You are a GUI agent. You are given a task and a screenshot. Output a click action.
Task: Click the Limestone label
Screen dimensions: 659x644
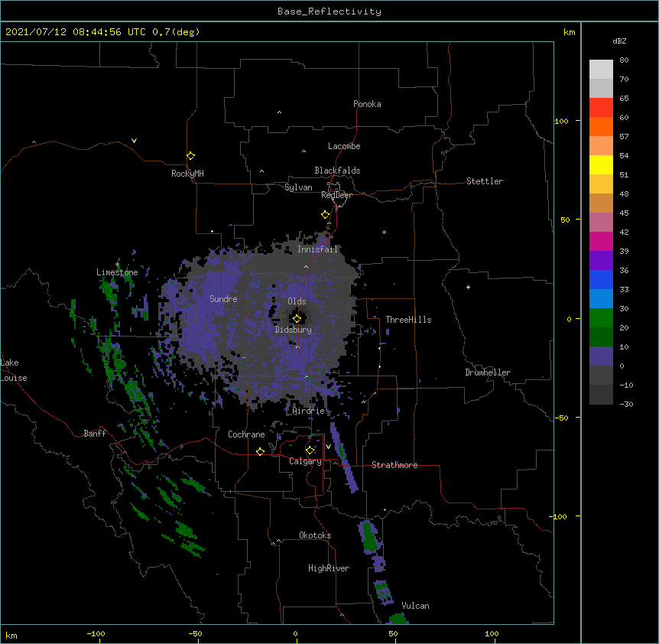point(117,272)
